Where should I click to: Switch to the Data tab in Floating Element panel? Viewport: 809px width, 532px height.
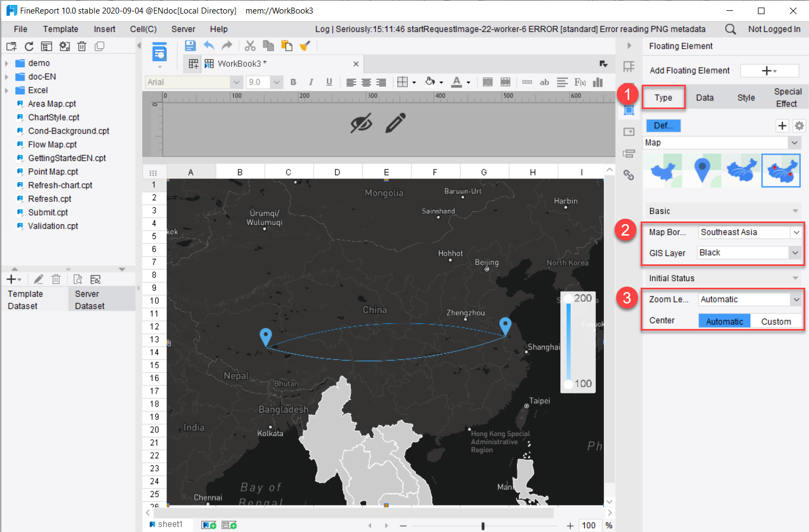pos(704,98)
